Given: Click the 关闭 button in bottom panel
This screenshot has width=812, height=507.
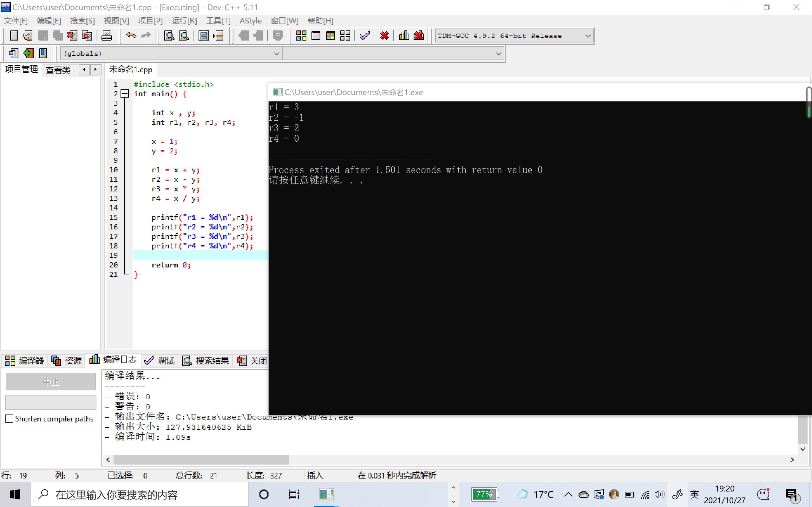Looking at the screenshot, I should (x=252, y=361).
